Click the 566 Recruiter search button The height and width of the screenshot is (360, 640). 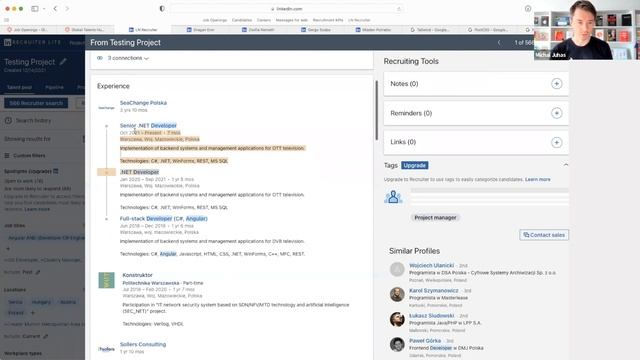click(x=36, y=103)
